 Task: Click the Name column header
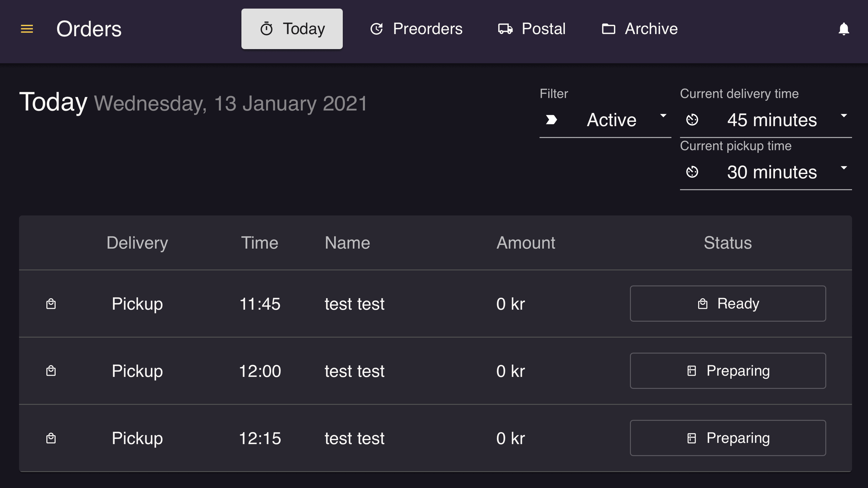click(x=347, y=243)
